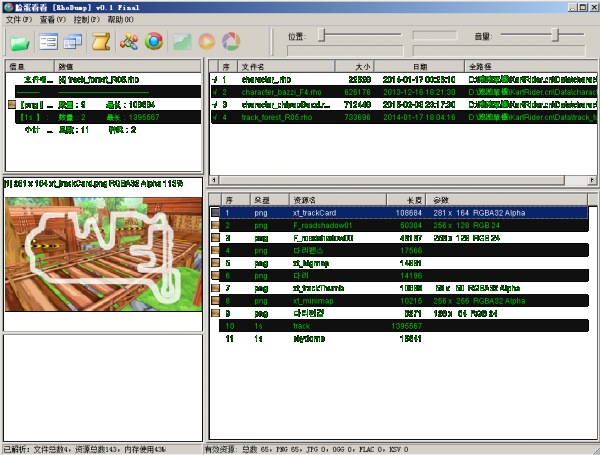Select the first file row sized 22539
Viewport: 600px width, 455px height.
[404, 80]
